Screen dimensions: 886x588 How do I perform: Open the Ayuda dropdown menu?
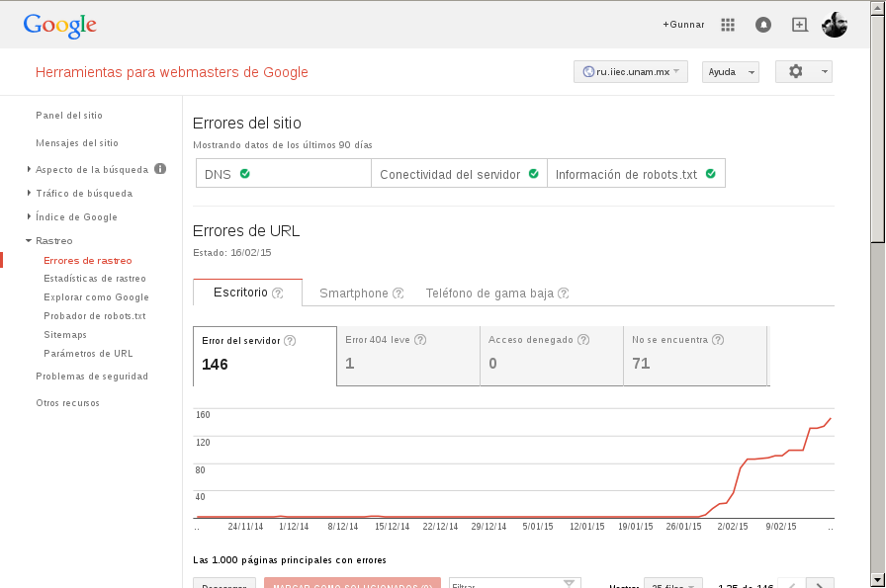[x=730, y=72]
